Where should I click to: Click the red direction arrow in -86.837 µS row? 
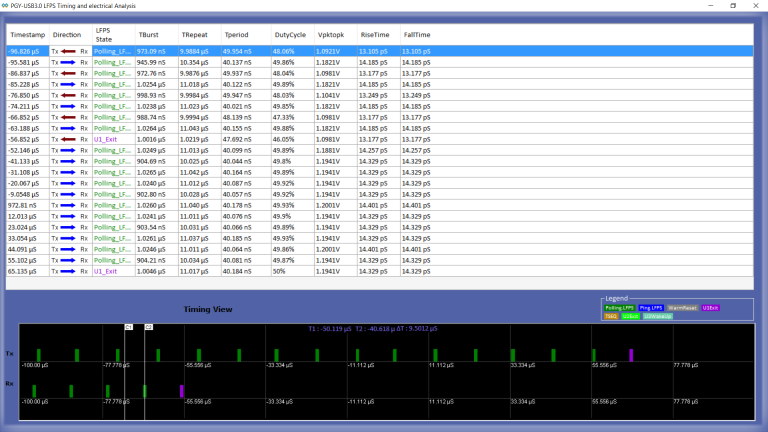(68, 73)
